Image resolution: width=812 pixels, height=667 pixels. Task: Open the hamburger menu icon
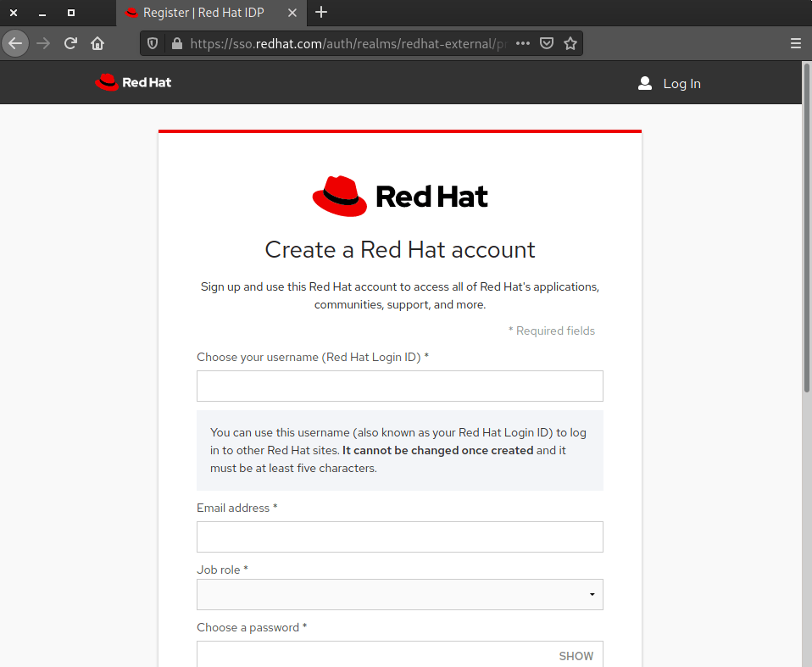[x=795, y=43]
